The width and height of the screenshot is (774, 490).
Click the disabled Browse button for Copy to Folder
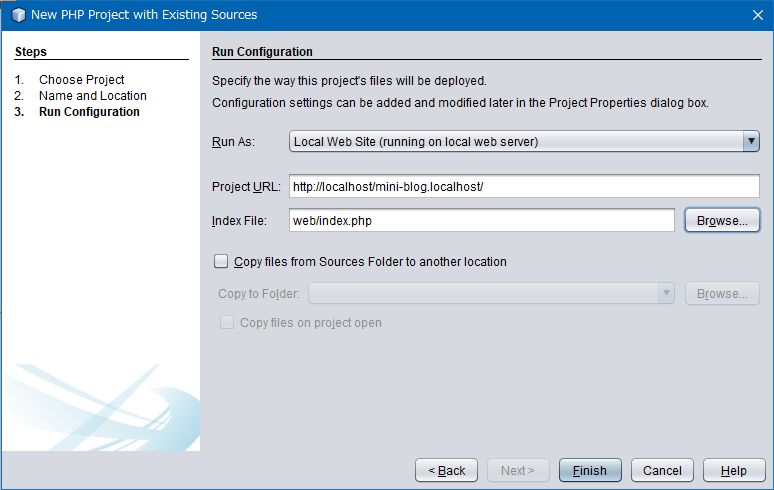coord(722,293)
